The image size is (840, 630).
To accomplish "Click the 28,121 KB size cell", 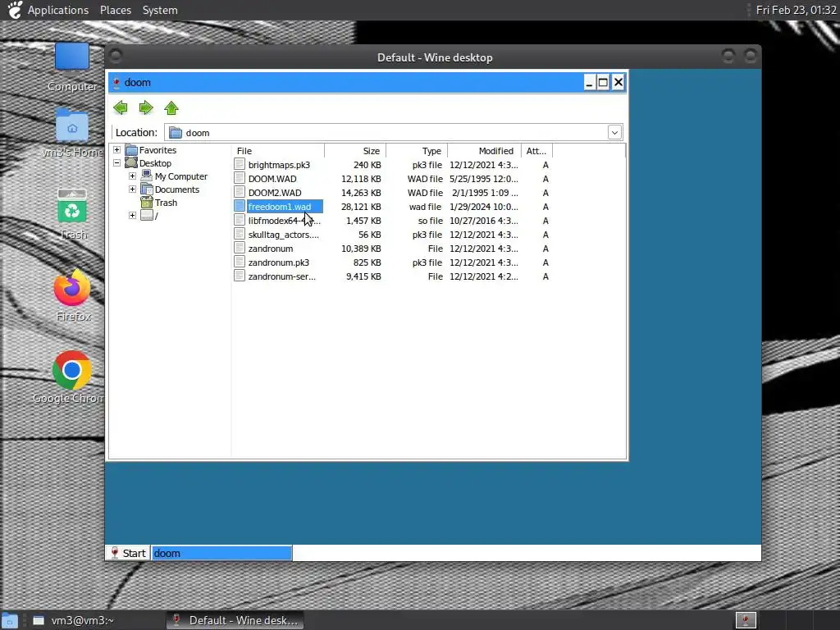I will coord(361,207).
